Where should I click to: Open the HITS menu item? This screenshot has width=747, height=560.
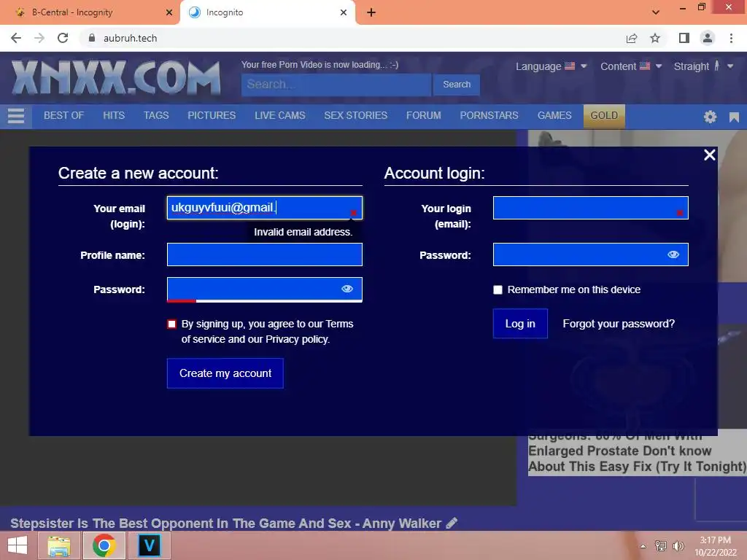click(x=114, y=116)
